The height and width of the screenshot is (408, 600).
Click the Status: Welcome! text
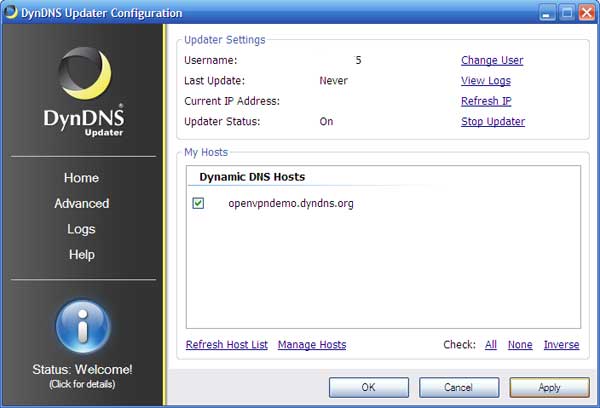tap(82, 369)
